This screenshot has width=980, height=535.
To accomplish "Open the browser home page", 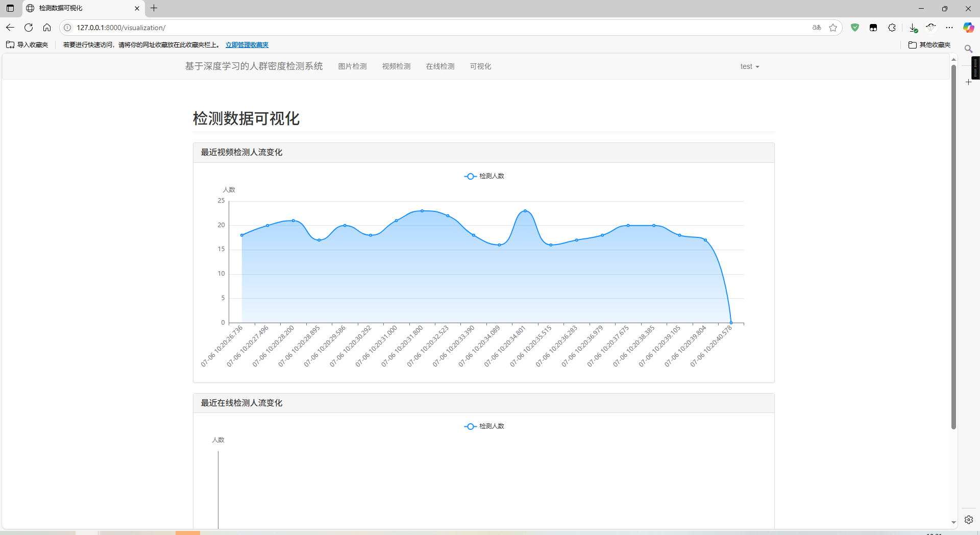I will 47,28.
